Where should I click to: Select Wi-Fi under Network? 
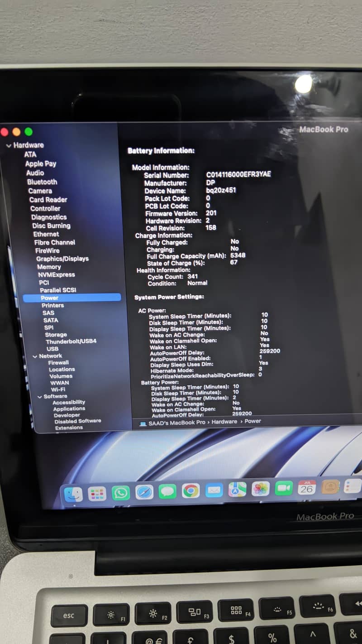(x=58, y=389)
